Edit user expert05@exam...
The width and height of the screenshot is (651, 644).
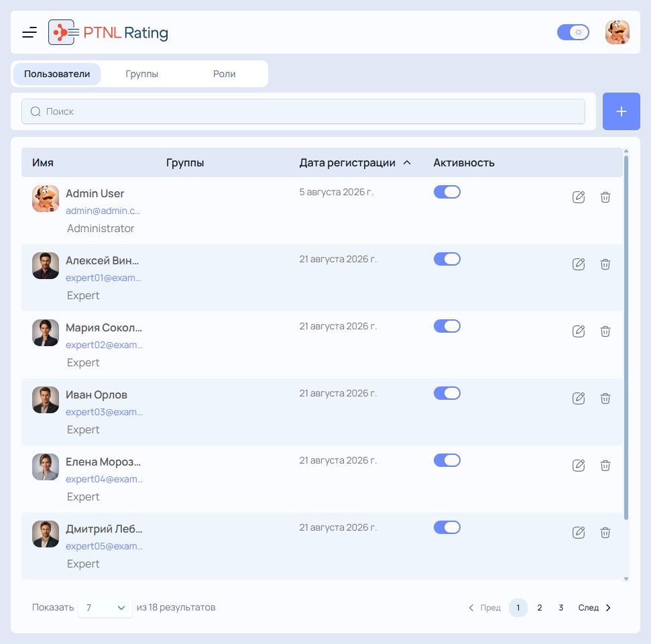(x=579, y=533)
